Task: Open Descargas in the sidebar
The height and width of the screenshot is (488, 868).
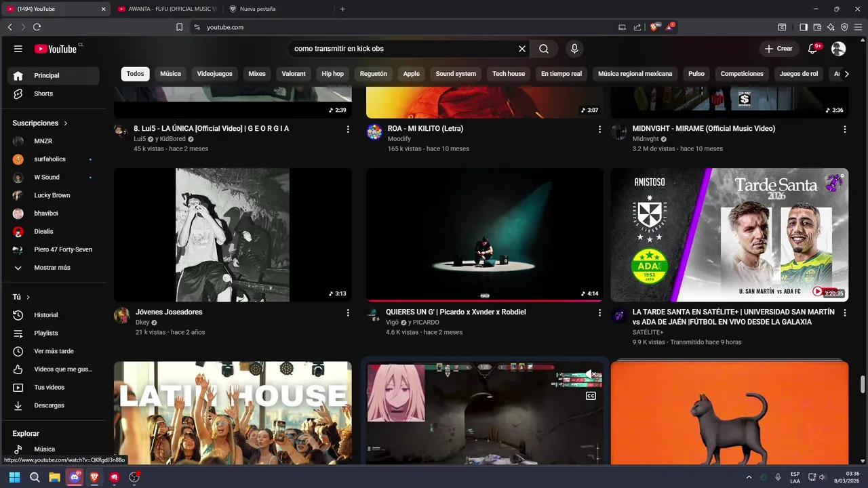Action: tap(53, 405)
